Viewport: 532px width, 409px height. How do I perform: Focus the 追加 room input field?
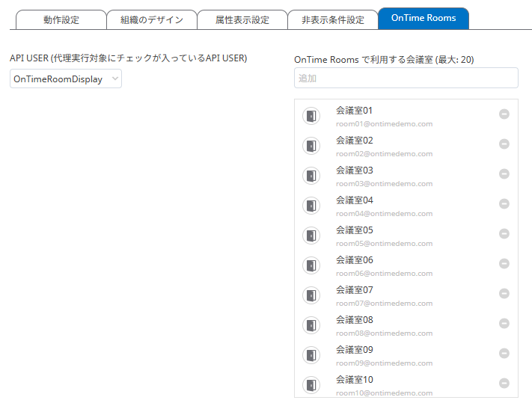coord(406,78)
